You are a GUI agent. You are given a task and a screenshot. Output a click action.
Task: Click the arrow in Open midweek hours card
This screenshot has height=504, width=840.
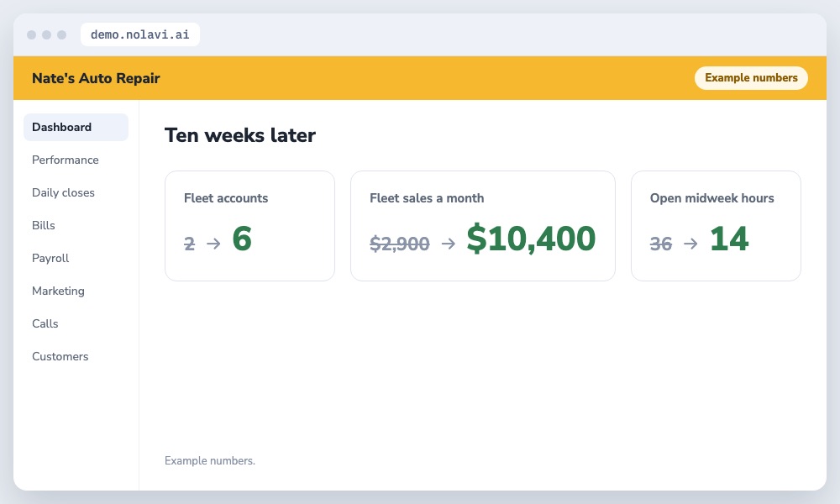click(x=691, y=244)
